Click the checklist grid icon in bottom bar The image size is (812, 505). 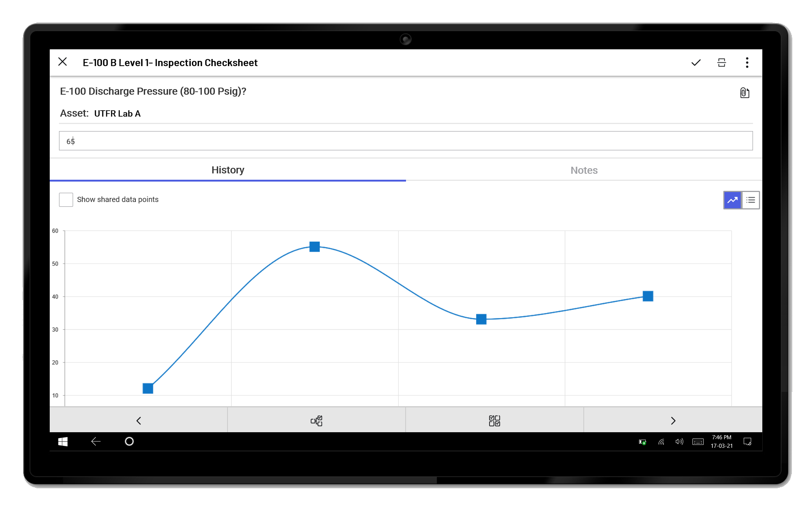pyautogui.click(x=495, y=421)
